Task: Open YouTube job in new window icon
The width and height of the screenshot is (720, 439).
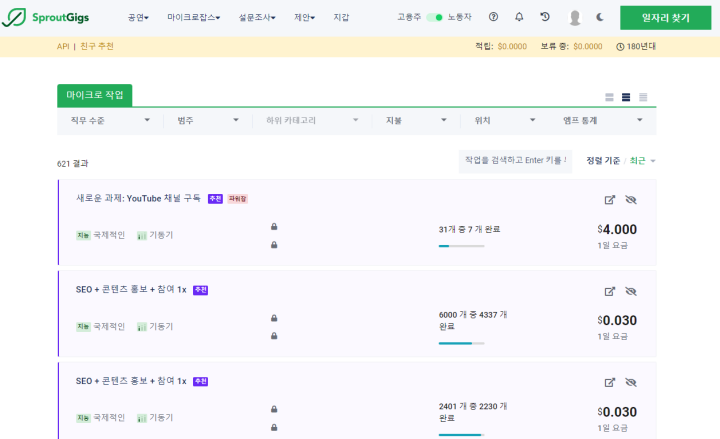Action: [609, 200]
